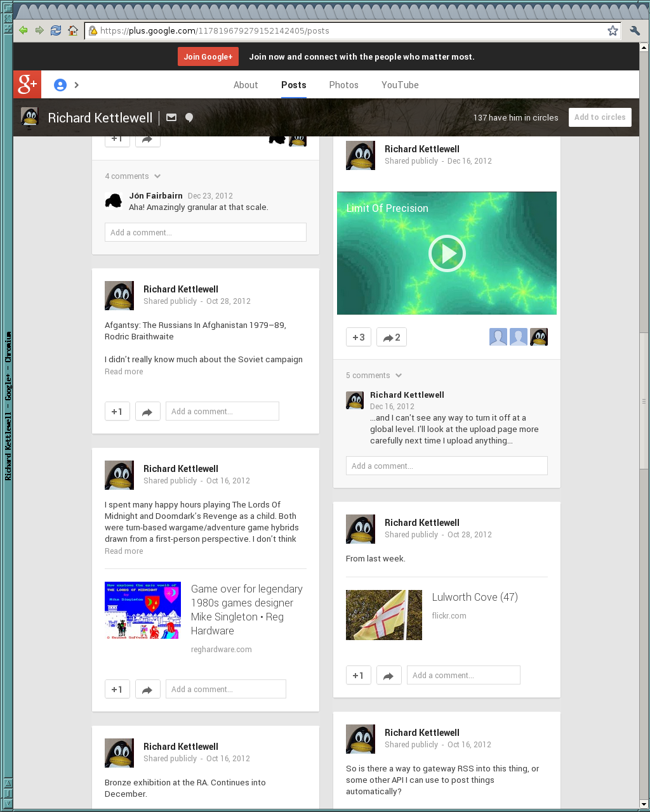This screenshot has height=812, width=650.
Task: Open Lords of Midnight article thumbnail
Action: click(143, 610)
